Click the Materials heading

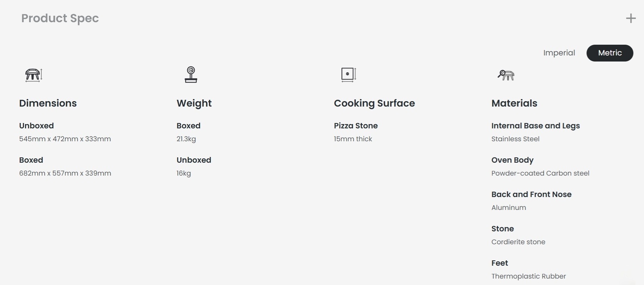tap(514, 103)
